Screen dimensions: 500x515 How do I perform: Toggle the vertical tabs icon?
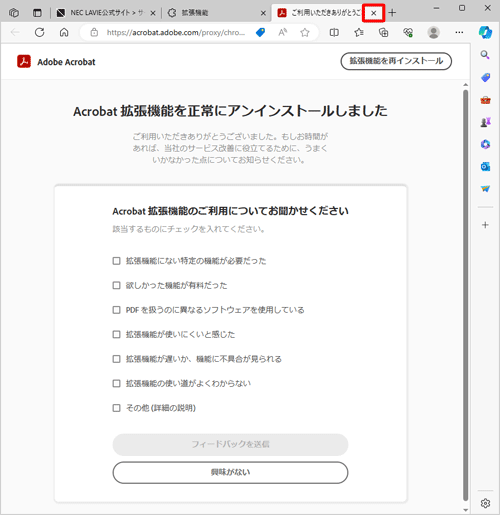point(37,13)
